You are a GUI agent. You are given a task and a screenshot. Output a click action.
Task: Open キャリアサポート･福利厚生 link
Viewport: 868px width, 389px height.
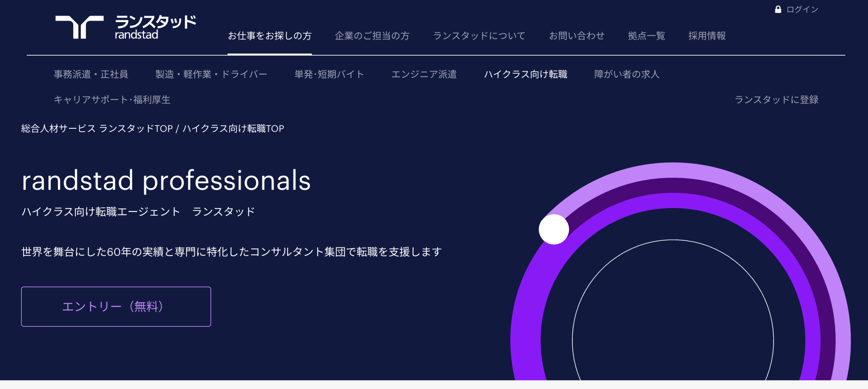[x=112, y=100]
